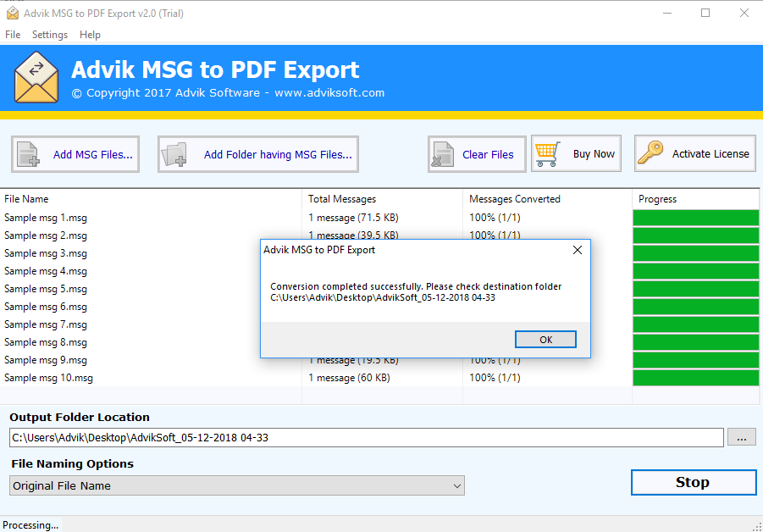
Task: Click the Activate License button label
Action: 710,154
